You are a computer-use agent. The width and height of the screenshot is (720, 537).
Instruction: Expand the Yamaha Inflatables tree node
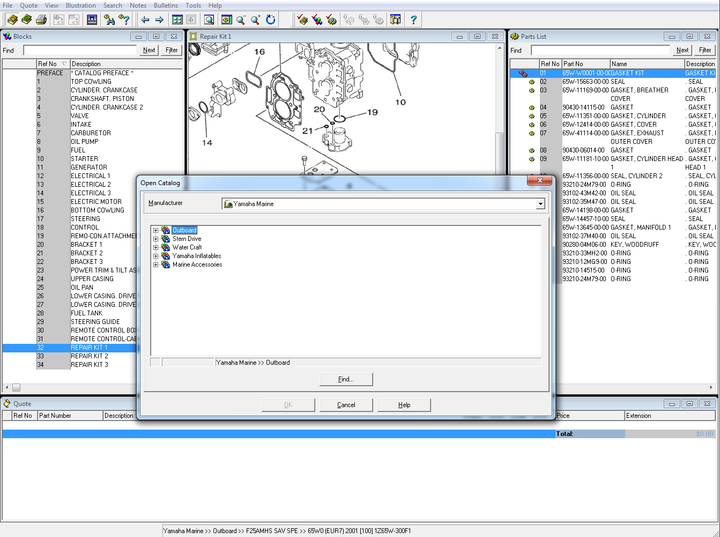(x=156, y=256)
